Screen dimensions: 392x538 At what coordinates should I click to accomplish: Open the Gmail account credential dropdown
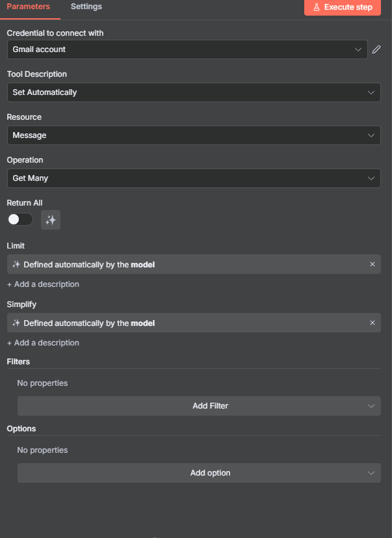tap(187, 49)
